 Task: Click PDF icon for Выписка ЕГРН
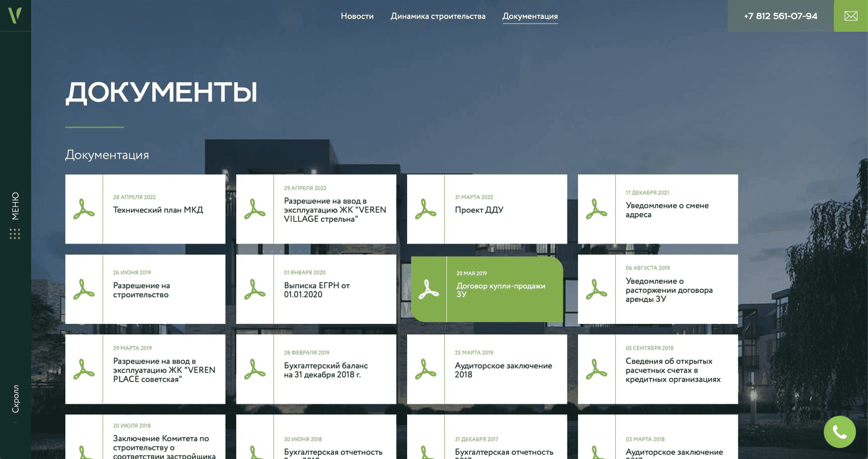pyautogui.click(x=255, y=289)
